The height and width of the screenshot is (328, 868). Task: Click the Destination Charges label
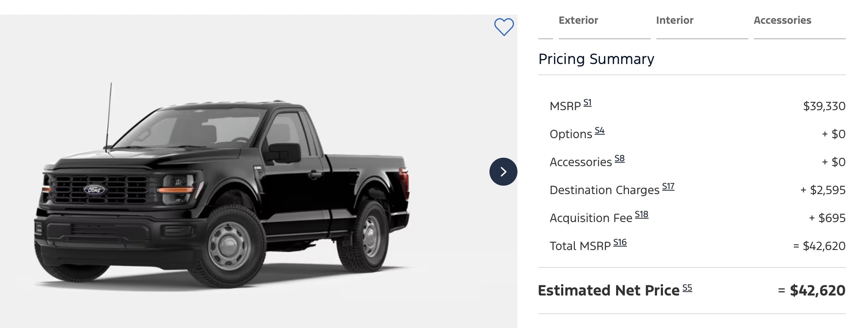604,190
